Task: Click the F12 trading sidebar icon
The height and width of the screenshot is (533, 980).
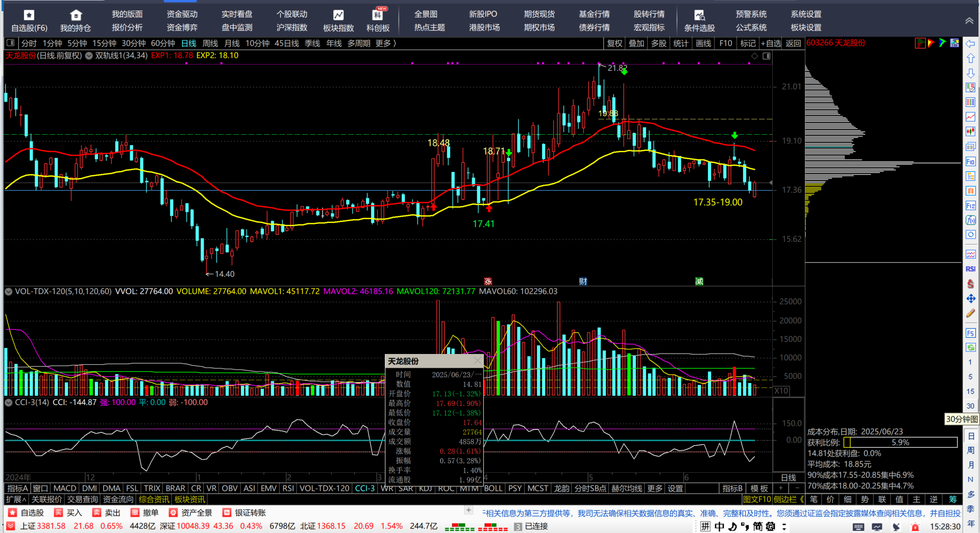Action: click(x=970, y=206)
